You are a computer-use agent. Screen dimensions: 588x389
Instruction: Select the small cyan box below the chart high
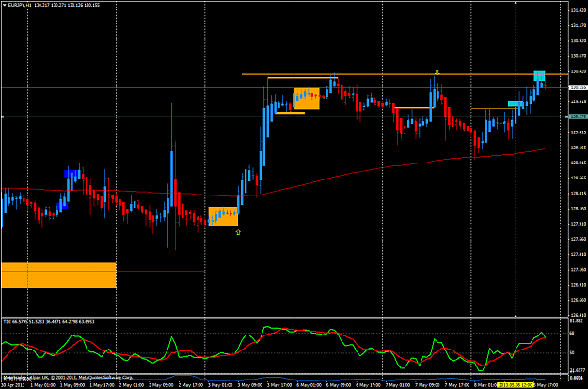(x=516, y=104)
